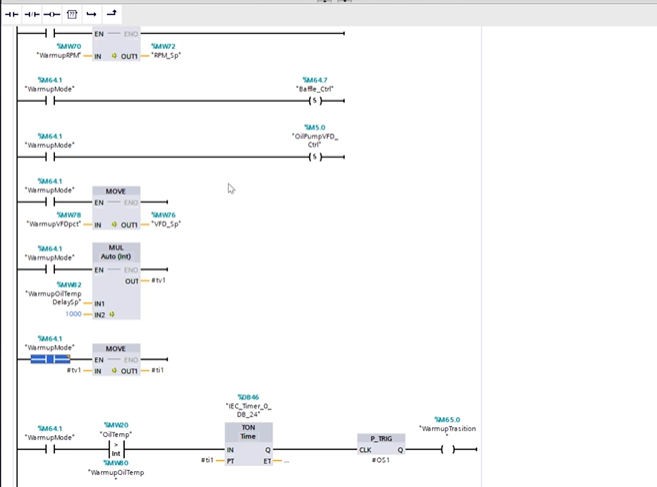Open the Time data type selector on TON
The image size is (657, 487).
[x=248, y=436]
